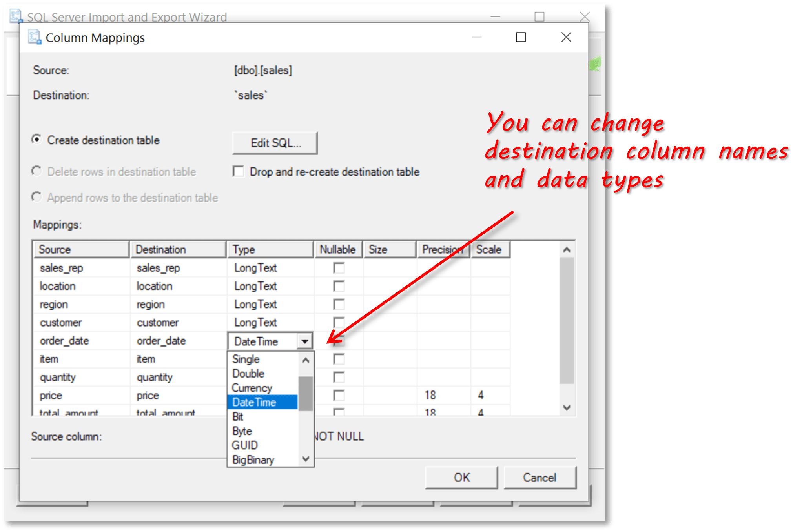Select Create destination table radio option
The height and width of the screenshot is (532, 802).
(x=36, y=140)
